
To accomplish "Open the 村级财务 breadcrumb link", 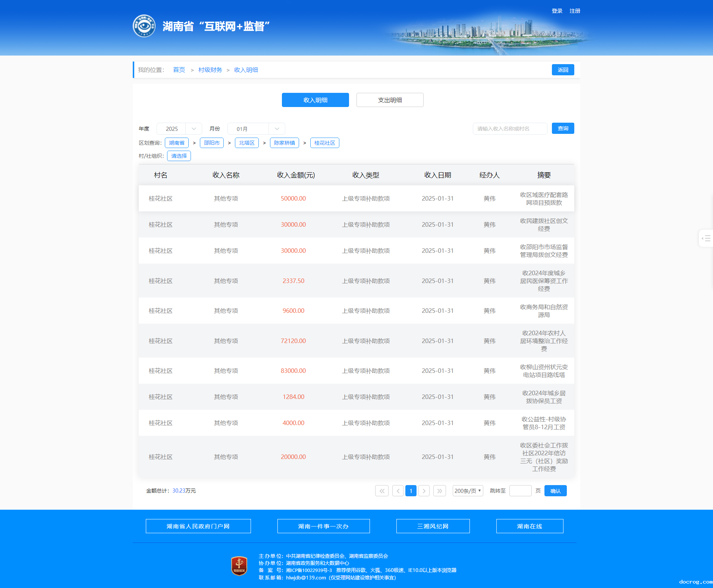I will click(x=210, y=70).
